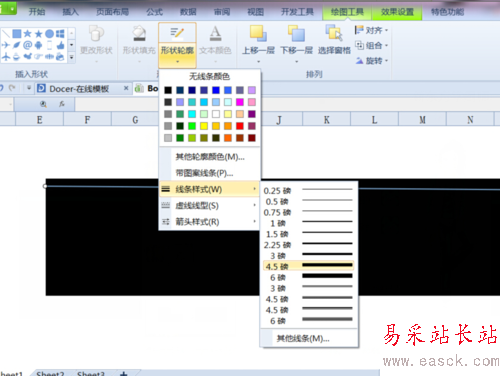Select the @ symbol shape
The image size is (500, 376).
click(28, 45)
